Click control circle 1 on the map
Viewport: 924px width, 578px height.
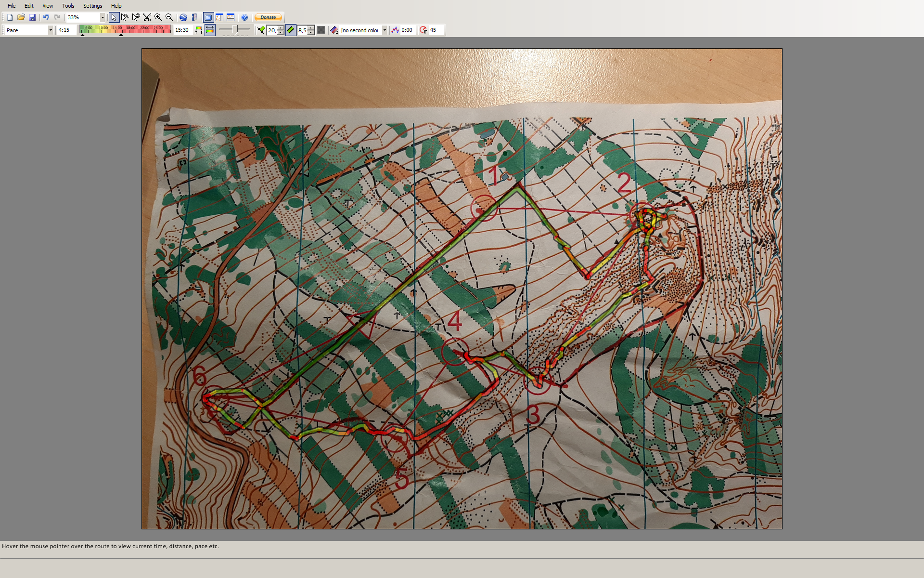click(484, 208)
